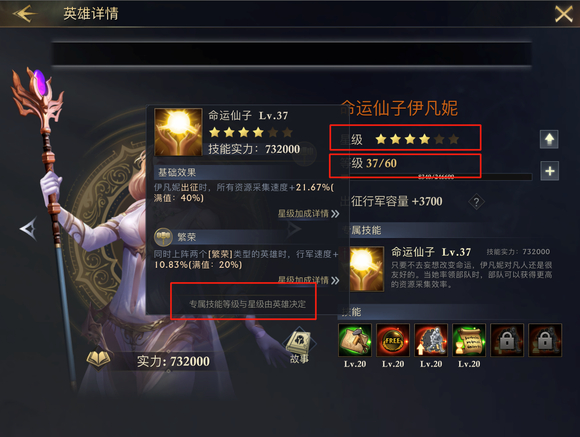Close the hero details screen
The width and height of the screenshot is (580, 437).
(x=563, y=14)
